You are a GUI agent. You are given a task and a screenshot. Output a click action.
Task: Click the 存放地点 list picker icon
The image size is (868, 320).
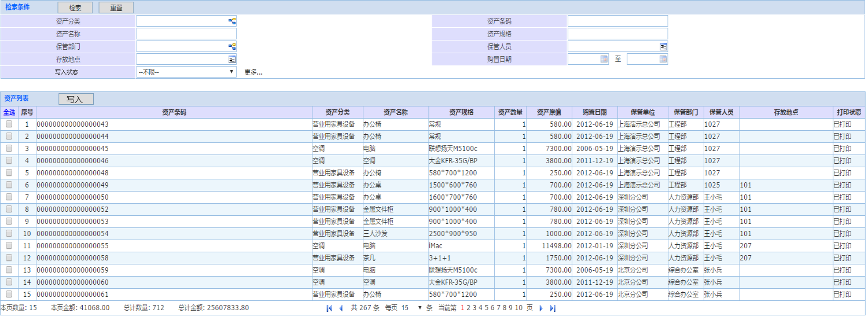(232, 59)
